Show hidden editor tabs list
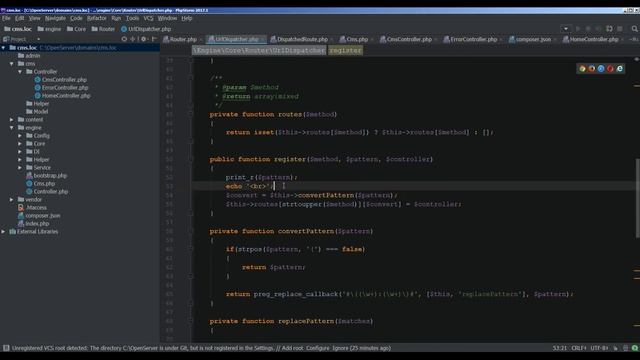 [634, 39]
